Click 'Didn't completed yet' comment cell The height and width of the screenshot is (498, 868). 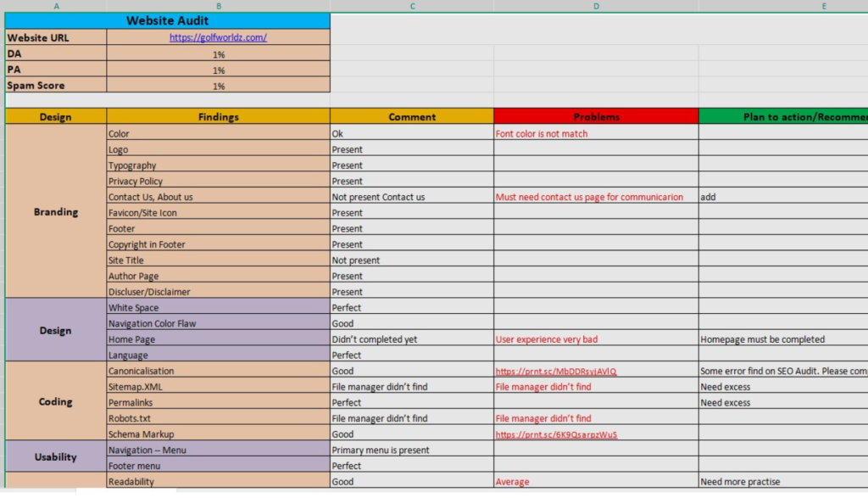point(412,339)
